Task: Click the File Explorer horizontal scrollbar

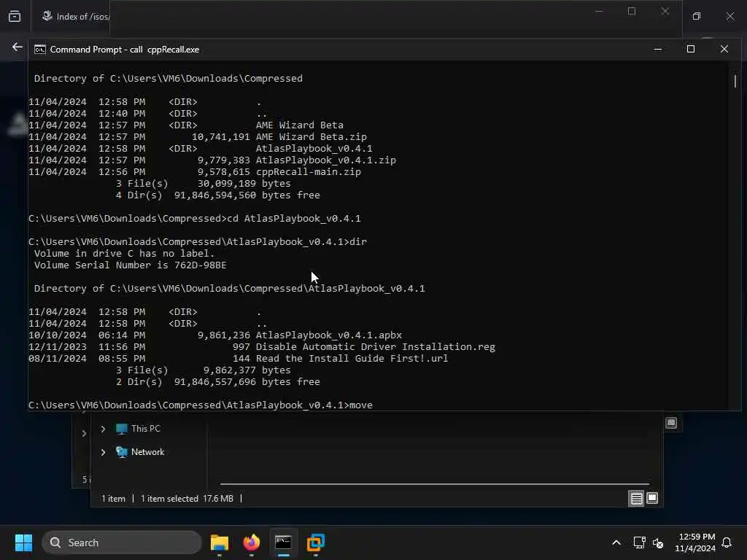Action: [435, 484]
